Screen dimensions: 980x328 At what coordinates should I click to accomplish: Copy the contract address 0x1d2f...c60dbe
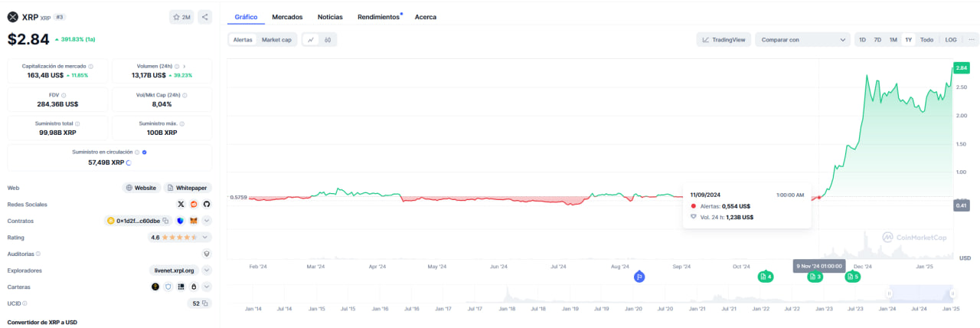pos(165,221)
